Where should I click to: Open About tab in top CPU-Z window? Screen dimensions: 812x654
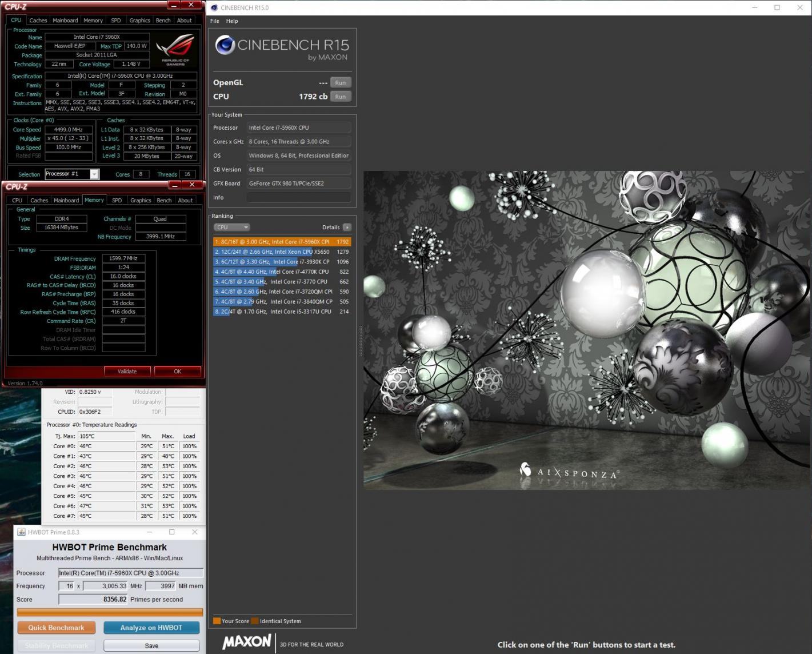[185, 20]
